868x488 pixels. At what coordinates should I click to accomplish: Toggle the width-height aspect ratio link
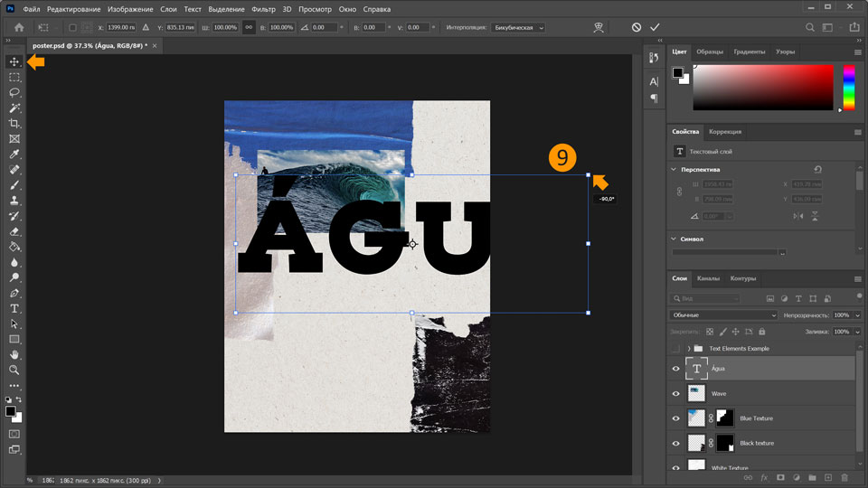[250, 27]
